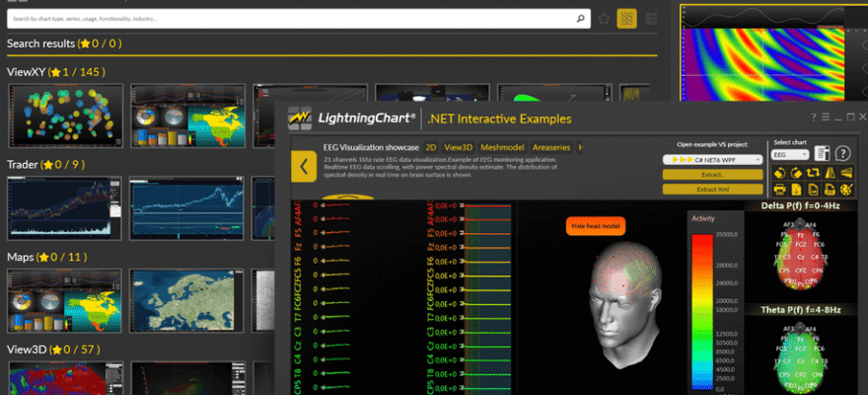Click the magnifier icon in the search box

pyautogui.click(x=580, y=19)
